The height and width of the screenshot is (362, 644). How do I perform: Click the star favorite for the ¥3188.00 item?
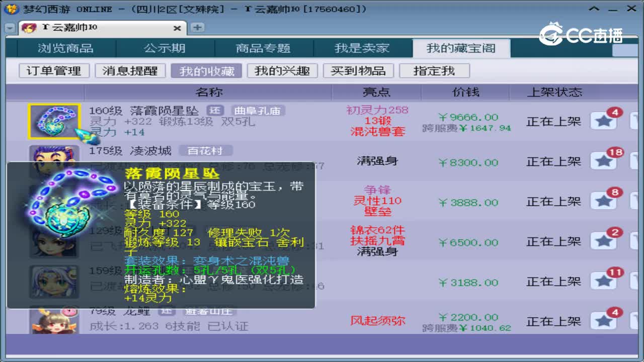click(604, 282)
